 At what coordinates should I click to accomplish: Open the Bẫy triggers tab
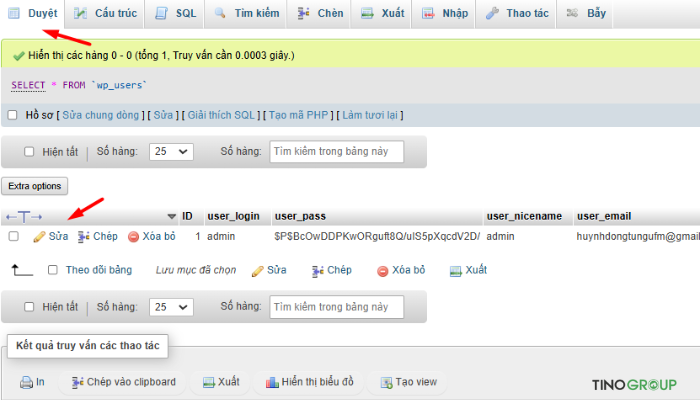[586, 13]
